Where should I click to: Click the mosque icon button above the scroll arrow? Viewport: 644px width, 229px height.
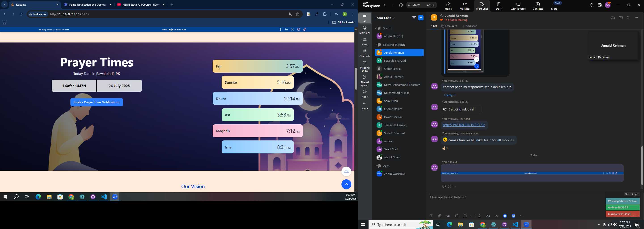click(x=346, y=172)
